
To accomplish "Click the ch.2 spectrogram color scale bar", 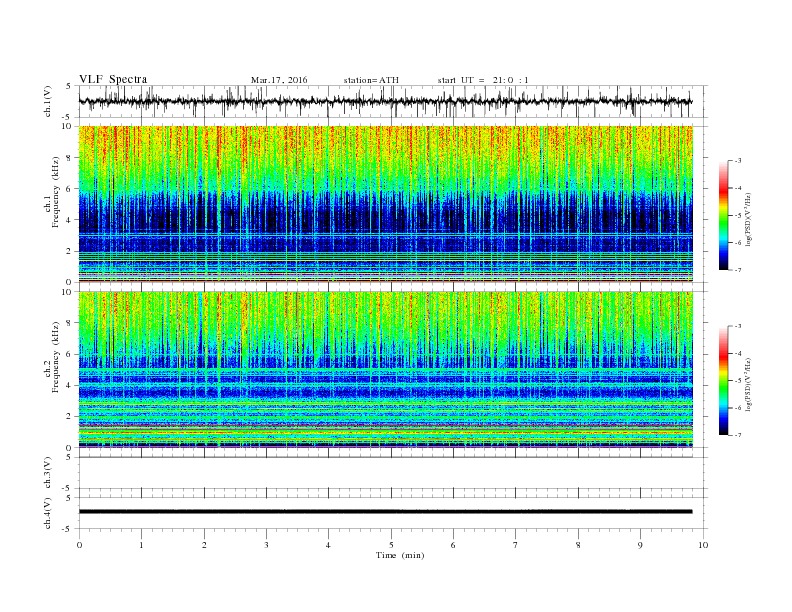I will point(723,381).
